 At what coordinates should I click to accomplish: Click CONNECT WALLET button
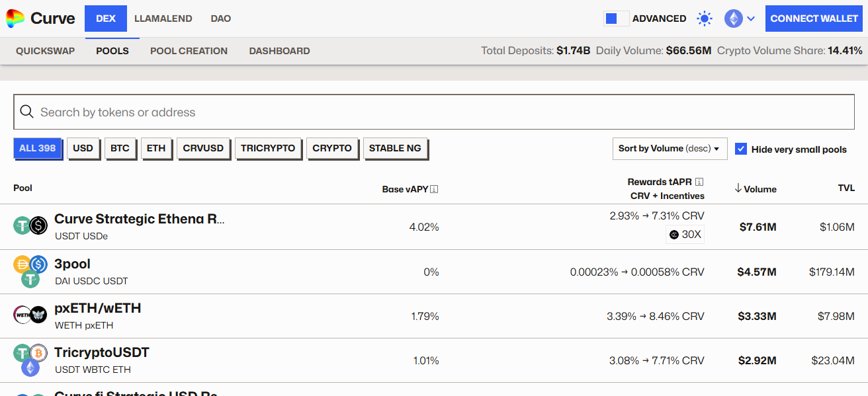tap(814, 19)
